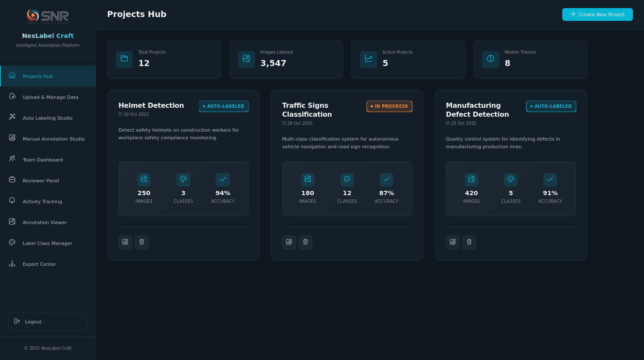Open Activity Tracking
The width and height of the screenshot is (644, 360).
[x=42, y=202]
